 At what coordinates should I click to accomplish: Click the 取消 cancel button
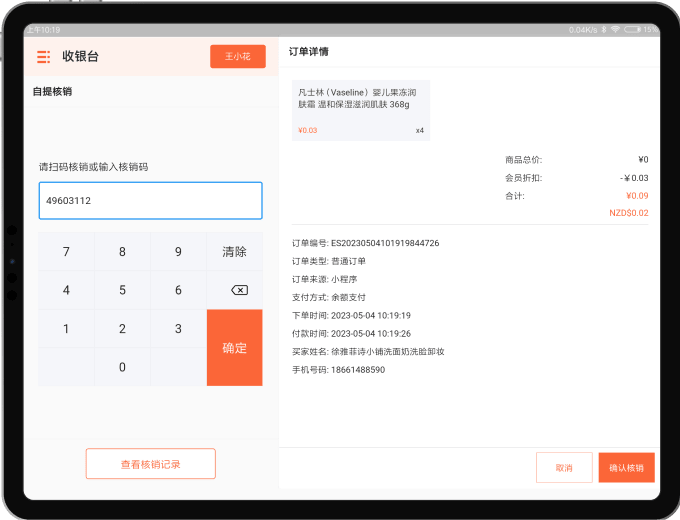point(564,468)
